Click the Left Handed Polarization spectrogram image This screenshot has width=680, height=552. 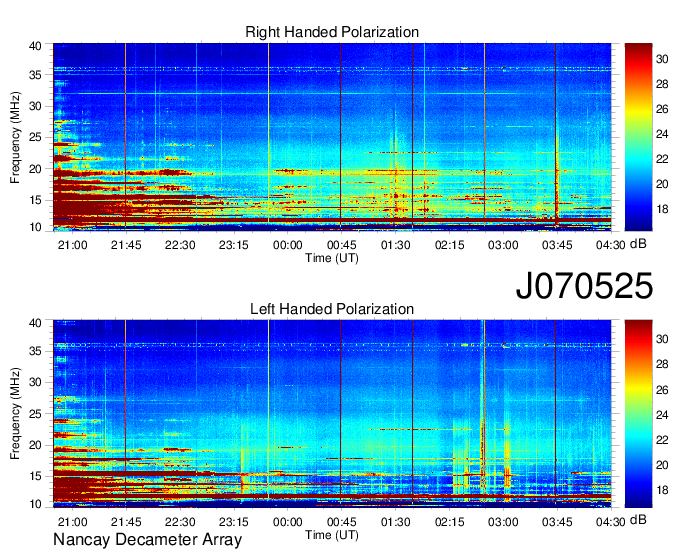coord(332,414)
